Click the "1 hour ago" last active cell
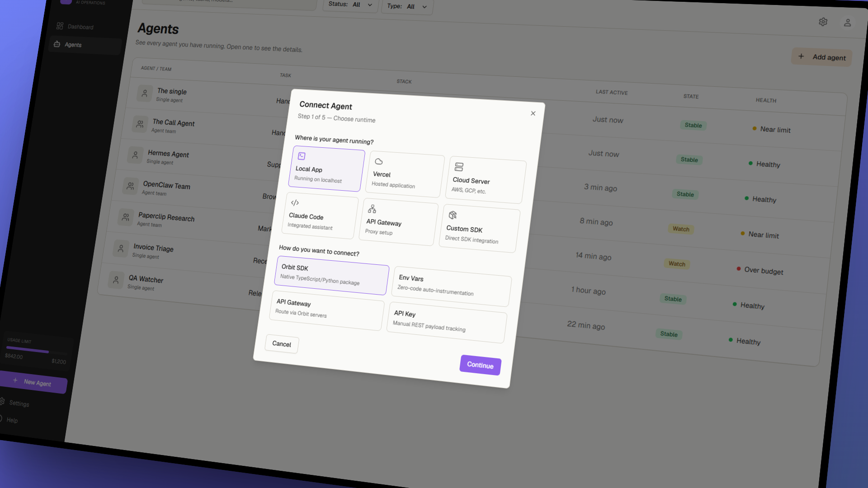Screen dimensions: 868x488 (588, 291)
